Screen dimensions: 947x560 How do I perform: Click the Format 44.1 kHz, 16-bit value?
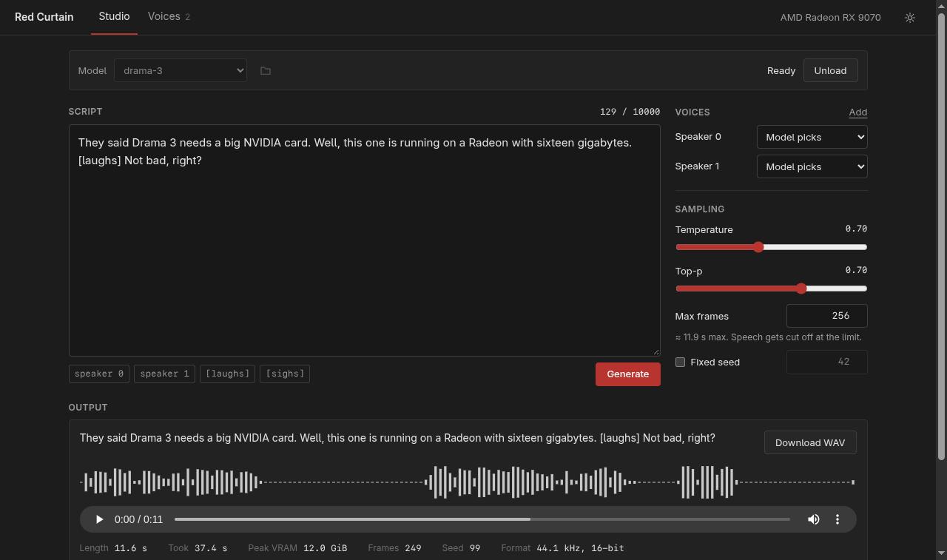click(580, 548)
